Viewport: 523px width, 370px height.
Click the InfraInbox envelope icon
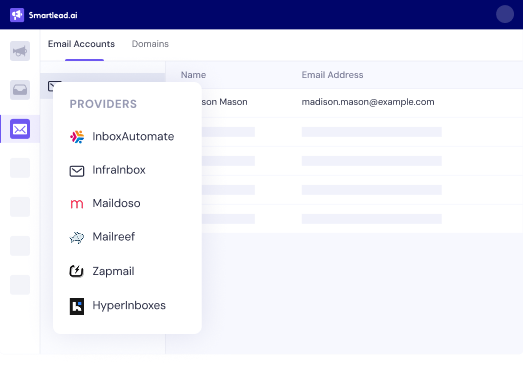77,171
